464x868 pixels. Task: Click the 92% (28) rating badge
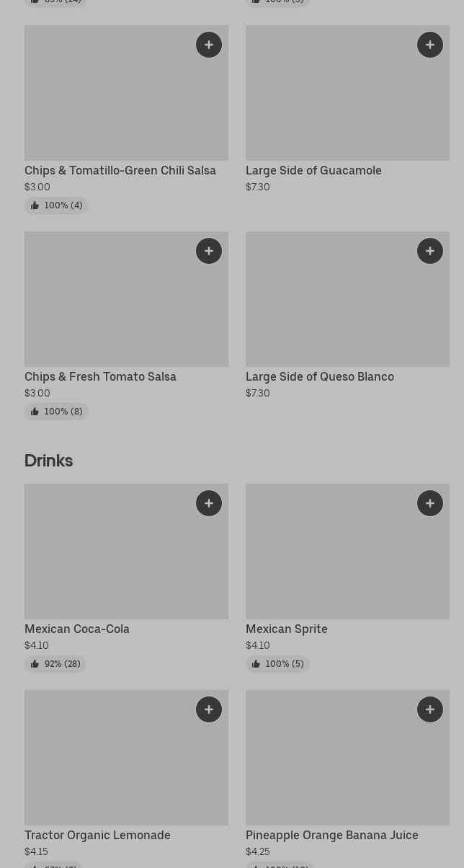pos(55,664)
